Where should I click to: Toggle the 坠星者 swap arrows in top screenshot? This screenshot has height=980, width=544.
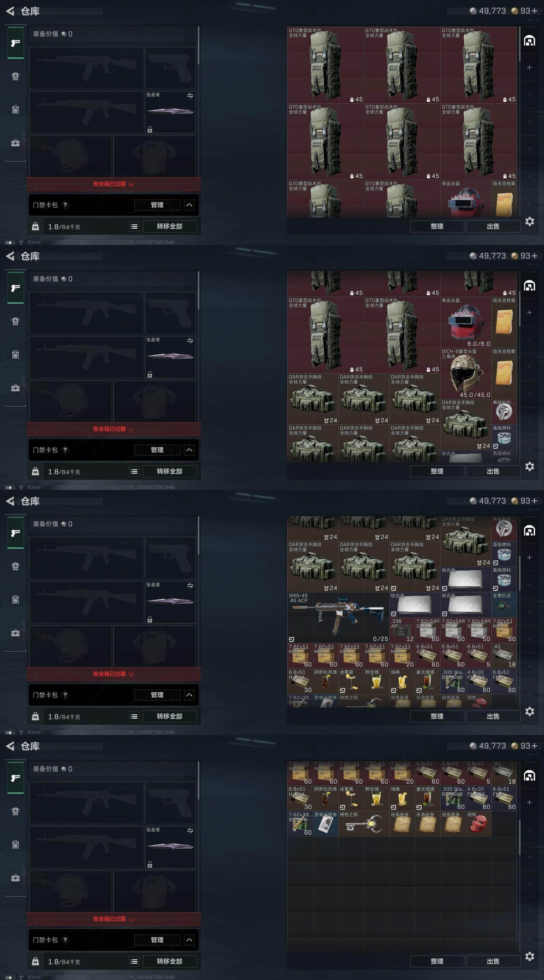tap(190, 96)
